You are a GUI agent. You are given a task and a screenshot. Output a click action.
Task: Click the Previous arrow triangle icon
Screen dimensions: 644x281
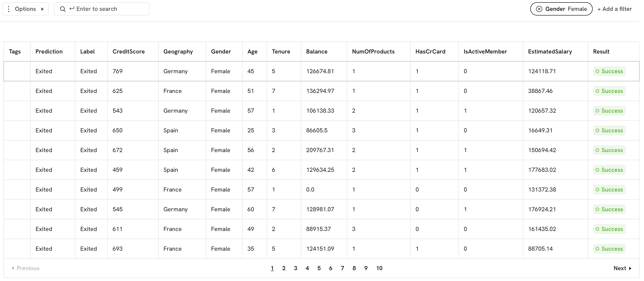[13, 268]
